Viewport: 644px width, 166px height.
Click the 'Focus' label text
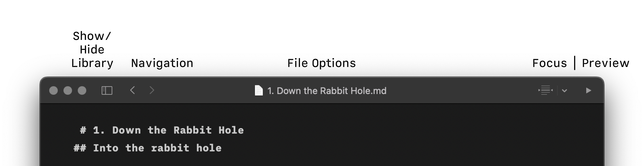549,63
